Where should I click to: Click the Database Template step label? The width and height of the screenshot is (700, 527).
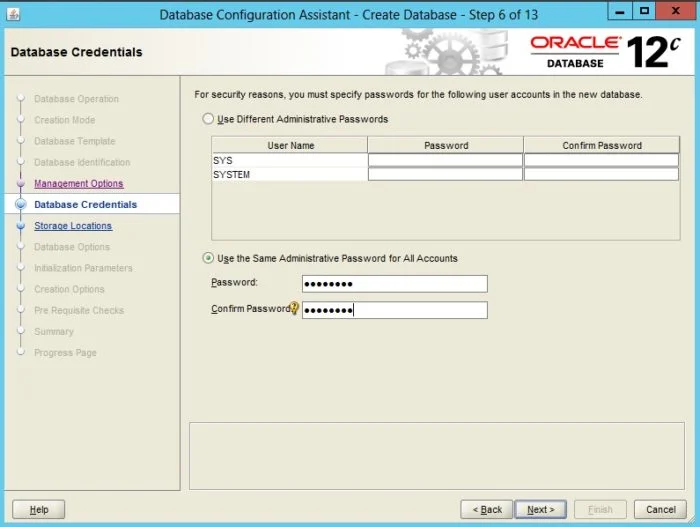(x=75, y=141)
